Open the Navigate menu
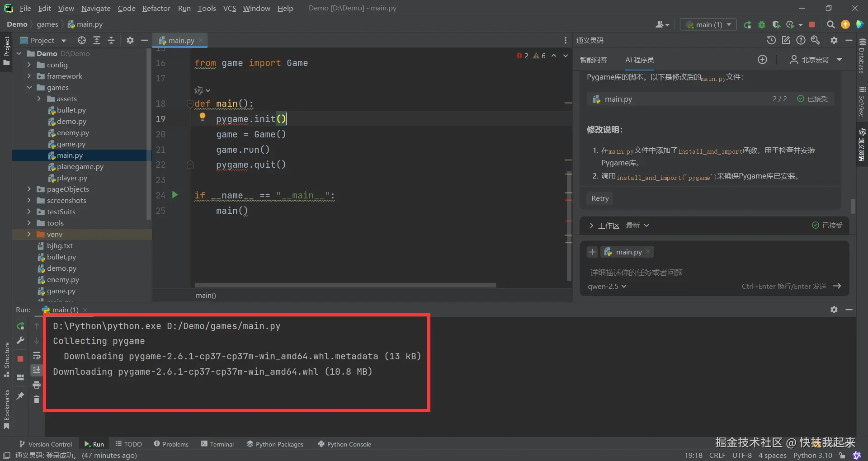 [96, 8]
